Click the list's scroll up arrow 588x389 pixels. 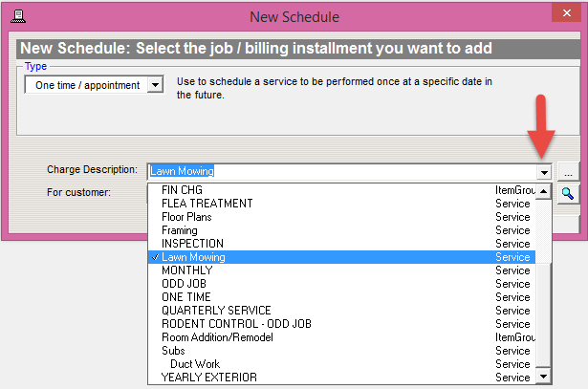pos(544,190)
